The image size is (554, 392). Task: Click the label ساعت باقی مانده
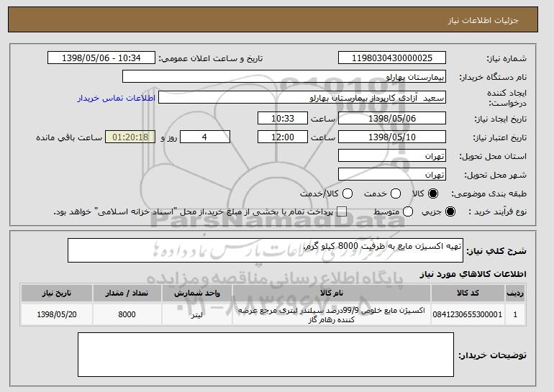pos(69,137)
